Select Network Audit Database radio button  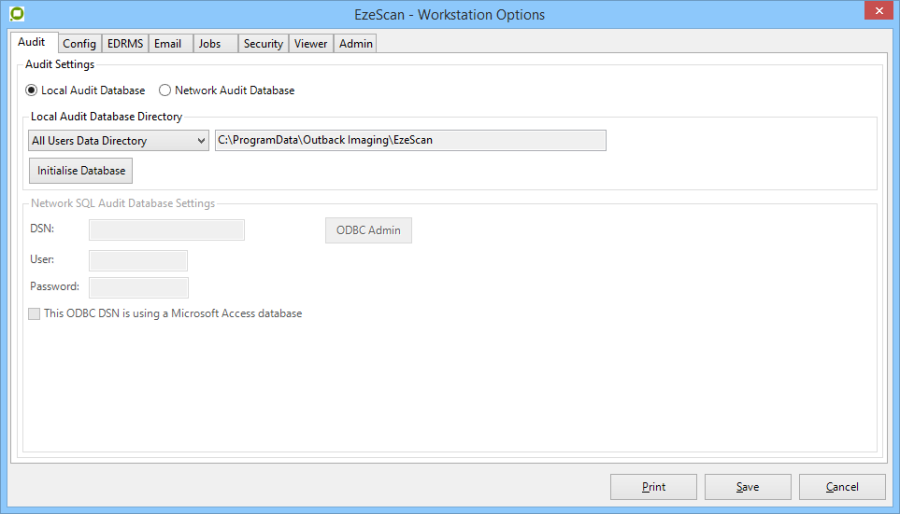[x=166, y=90]
